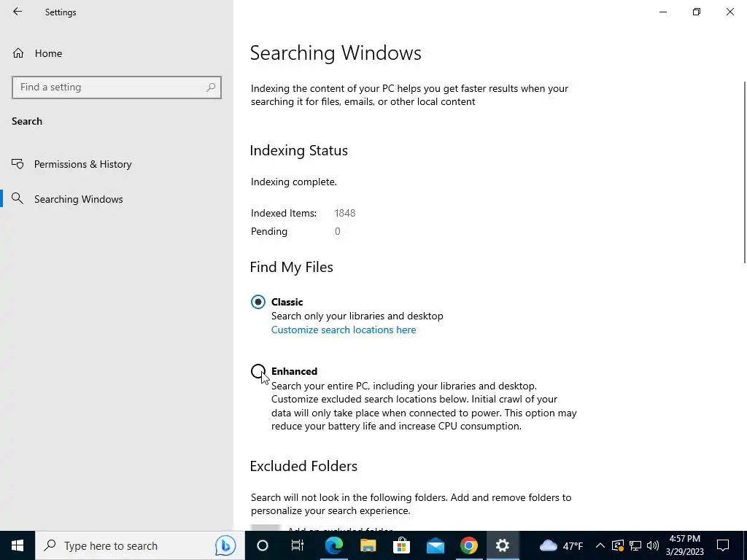
Task: Open Microsoft Store from taskbar
Action: pos(402,545)
